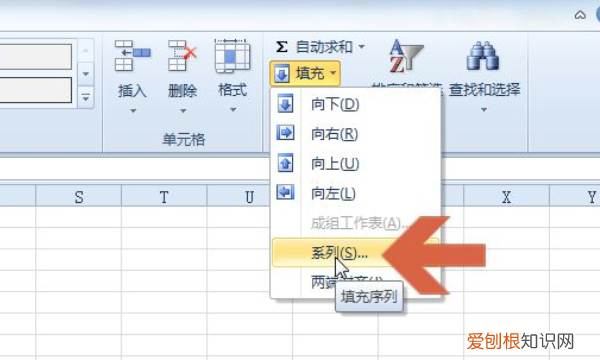Click the upper cell style box in gallery

(36, 57)
